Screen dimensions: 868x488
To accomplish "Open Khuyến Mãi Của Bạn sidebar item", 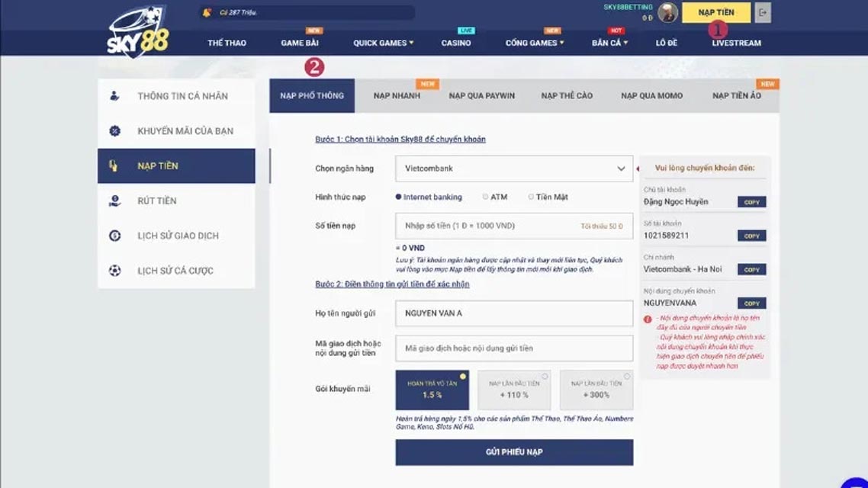I will [176, 130].
